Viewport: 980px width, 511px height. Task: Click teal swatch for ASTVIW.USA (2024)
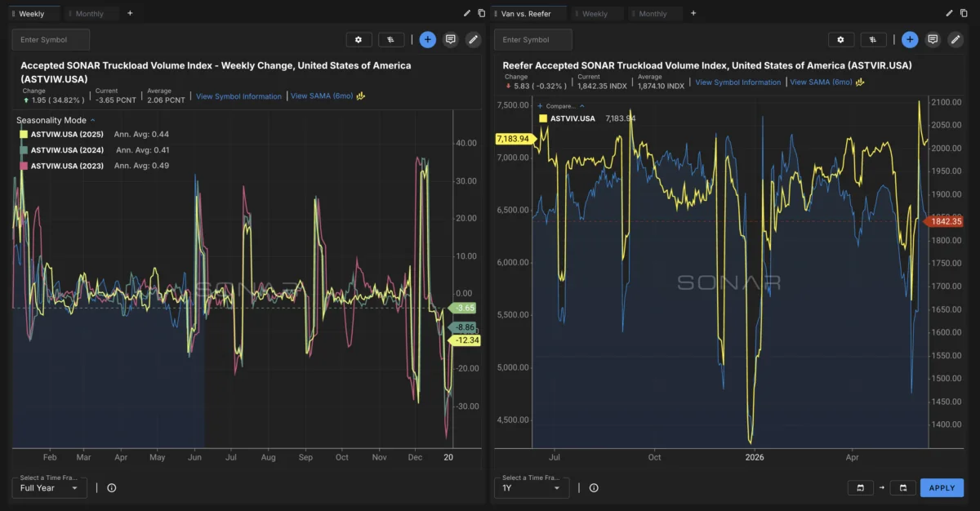pos(24,150)
